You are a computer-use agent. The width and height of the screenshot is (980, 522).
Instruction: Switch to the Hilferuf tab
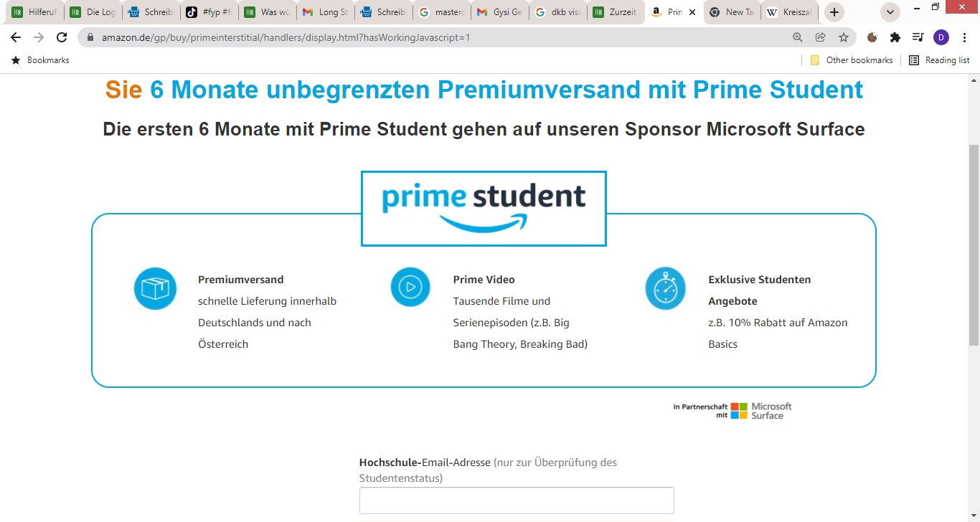(x=34, y=12)
